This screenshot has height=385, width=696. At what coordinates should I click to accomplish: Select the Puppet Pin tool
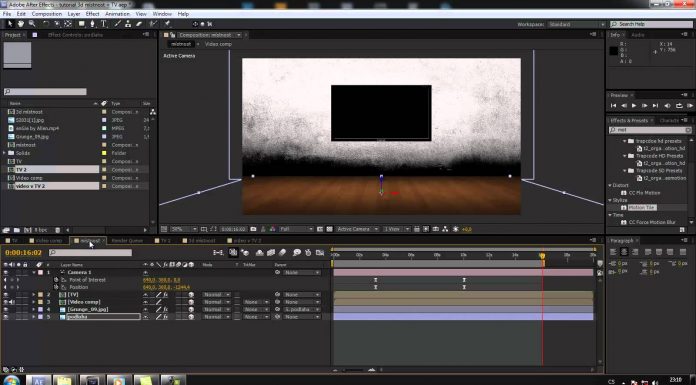[x=167, y=24]
